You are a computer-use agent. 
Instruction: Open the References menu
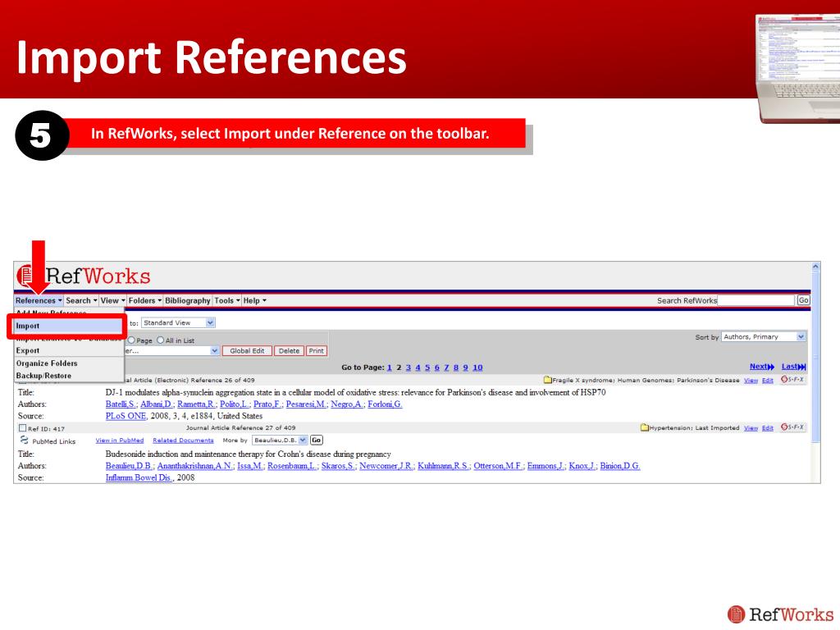click(39, 300)
